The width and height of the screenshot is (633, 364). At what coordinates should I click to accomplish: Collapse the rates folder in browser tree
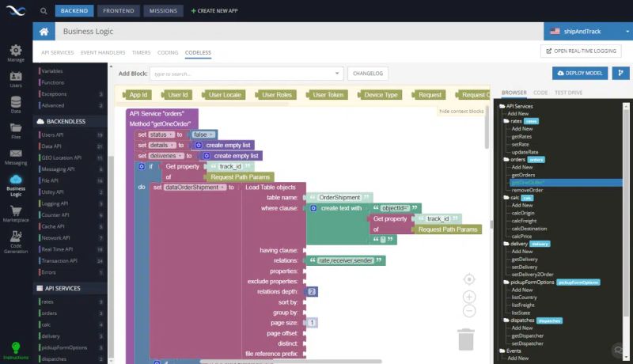click(506, 121)
